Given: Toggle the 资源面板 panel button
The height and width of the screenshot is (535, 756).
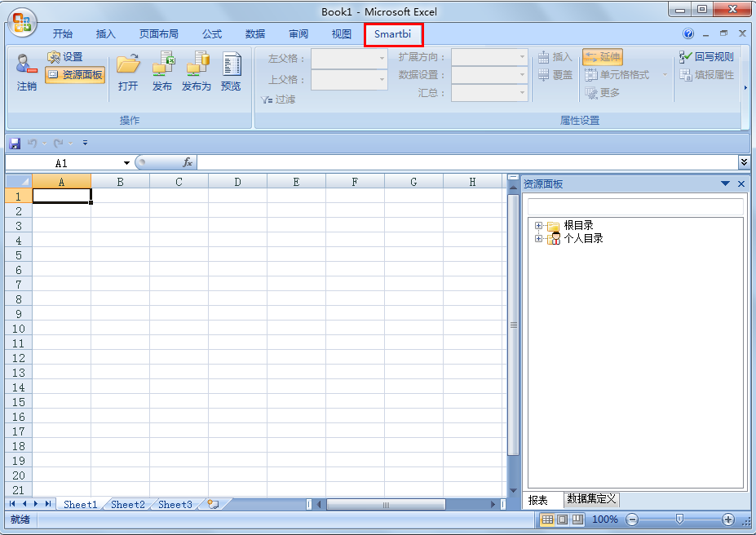Looking at the screenshot, I should [75, 75].
